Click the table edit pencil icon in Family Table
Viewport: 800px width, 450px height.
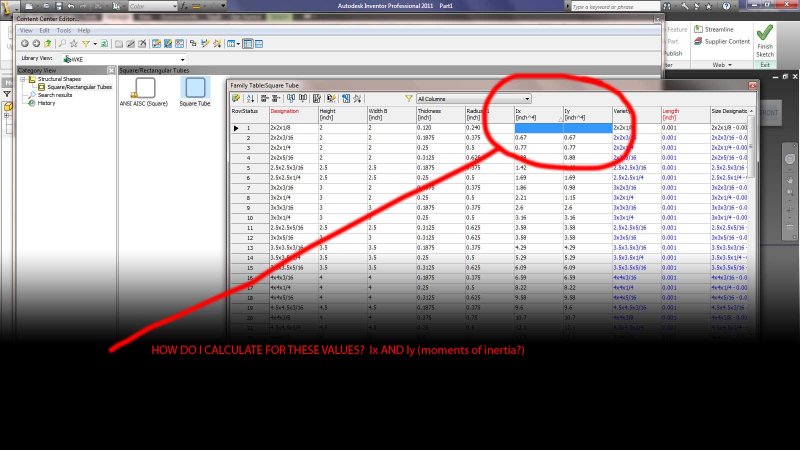pos(236,98)
